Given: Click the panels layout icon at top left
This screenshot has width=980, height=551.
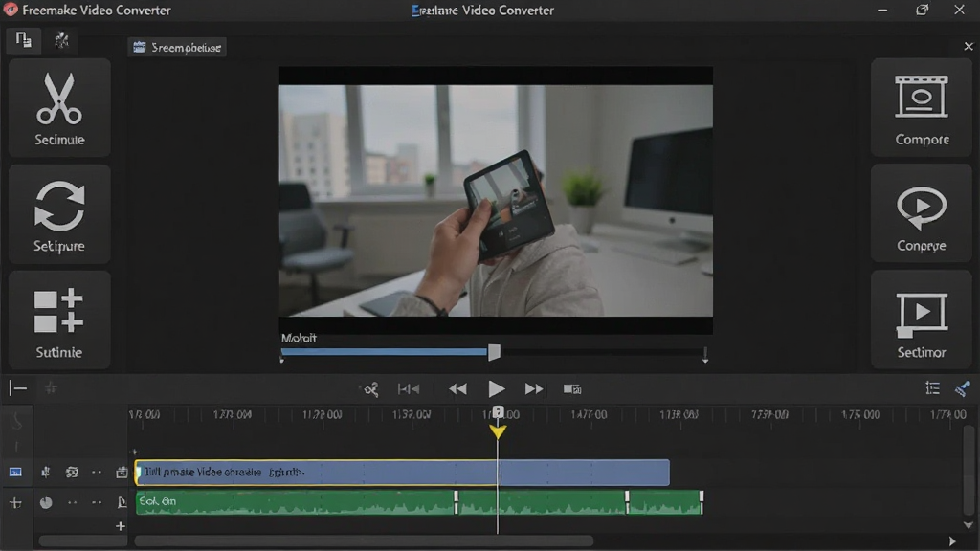Looking at the screenshot, I should point(24,40).
